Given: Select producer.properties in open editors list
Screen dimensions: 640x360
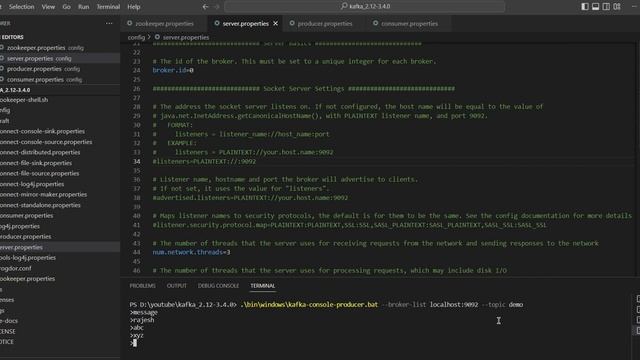Looking at the screenshot, I should click(60, 69).
